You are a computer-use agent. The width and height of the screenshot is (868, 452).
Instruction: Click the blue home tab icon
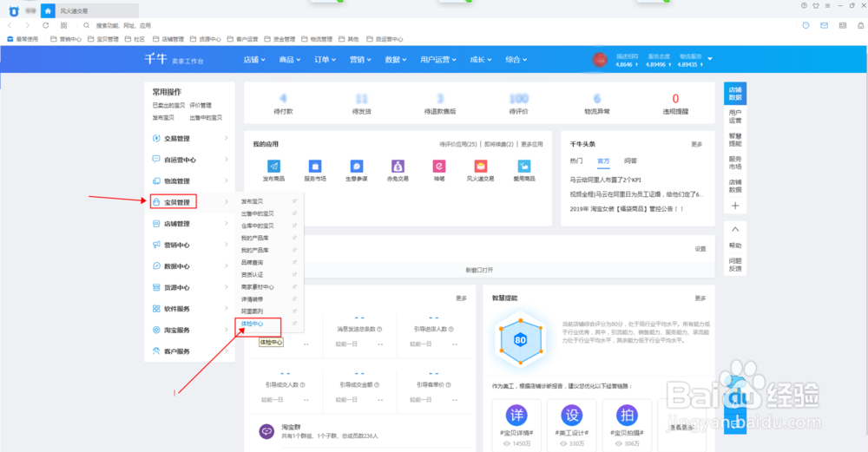point(48,10)
